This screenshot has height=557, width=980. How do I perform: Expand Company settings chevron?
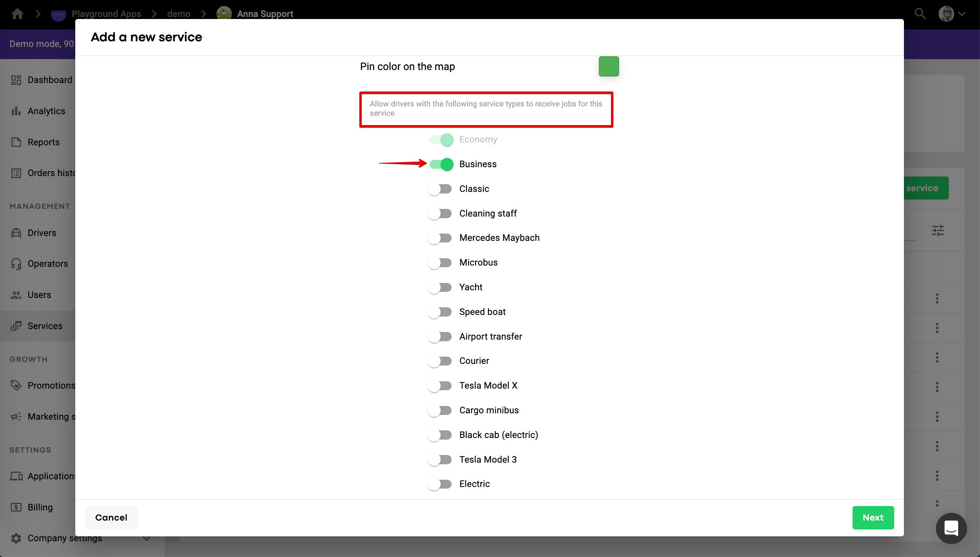click(146, 538)
